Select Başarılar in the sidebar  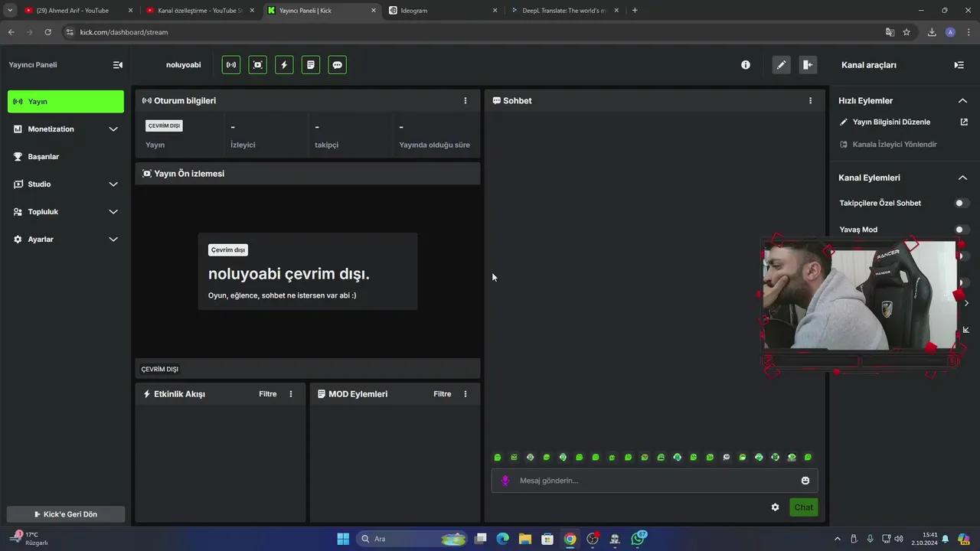(x=44, y=157)
